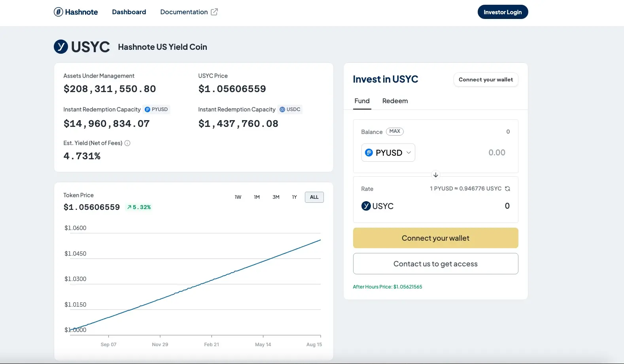Click the PYUSD icon in redemption capacity badge
624x364 pixels.
click(147, 109)
